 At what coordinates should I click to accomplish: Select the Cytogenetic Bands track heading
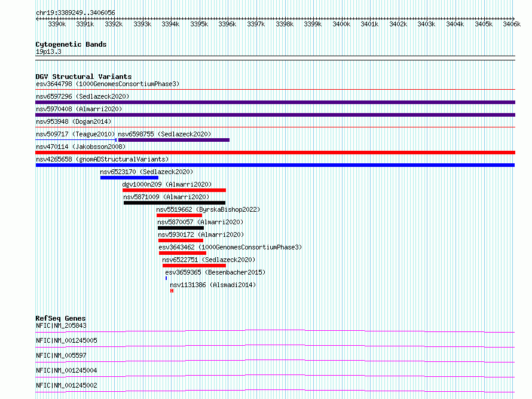click(71, 44)
